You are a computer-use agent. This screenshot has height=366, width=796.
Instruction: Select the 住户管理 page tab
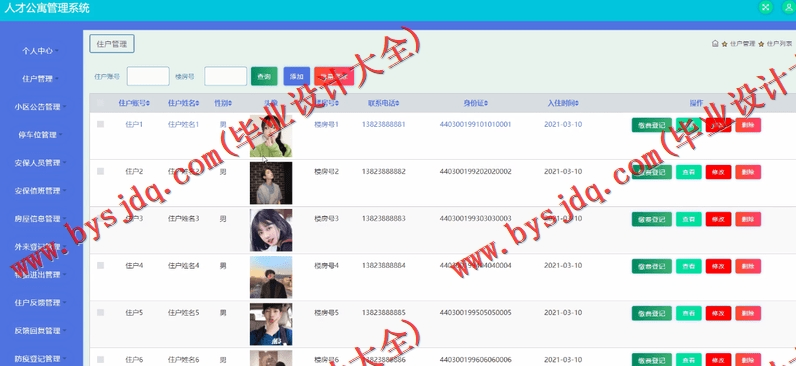point(112,44)
